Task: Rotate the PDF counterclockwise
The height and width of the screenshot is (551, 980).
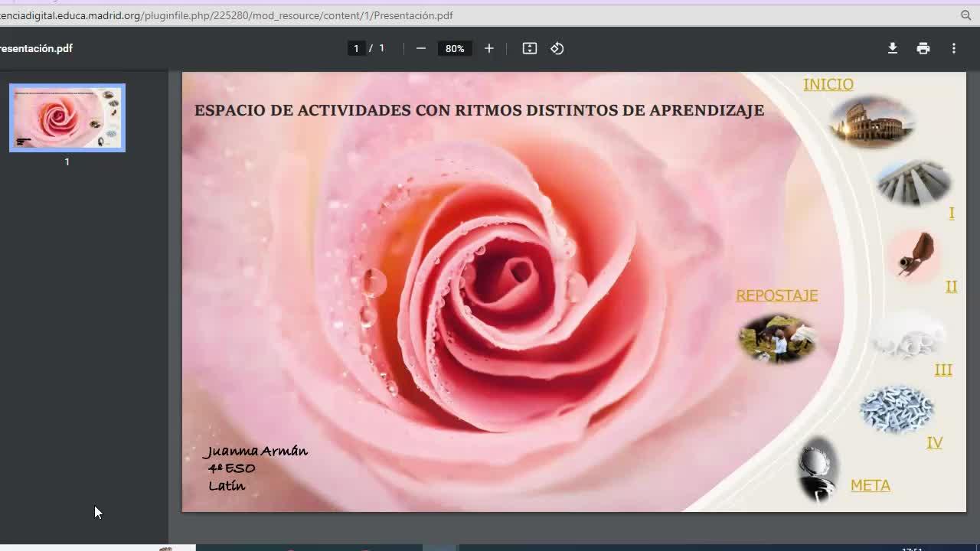Action: pos(557,48)
